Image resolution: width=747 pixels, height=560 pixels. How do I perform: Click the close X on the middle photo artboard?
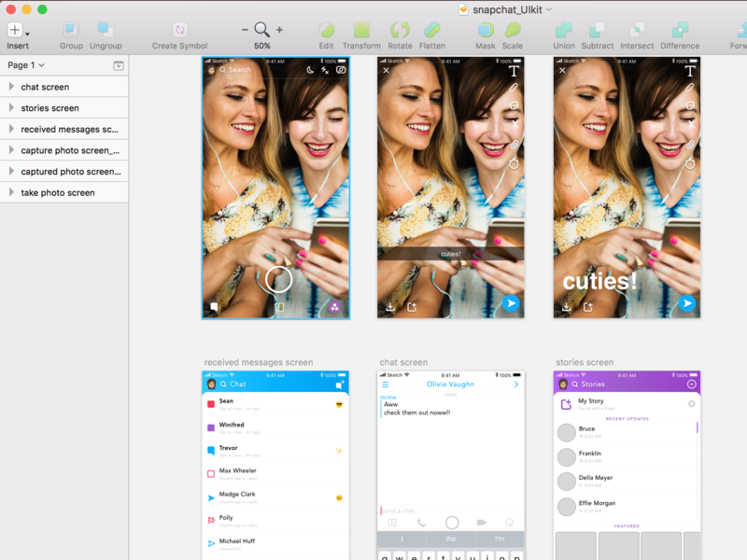coord(387,70)
